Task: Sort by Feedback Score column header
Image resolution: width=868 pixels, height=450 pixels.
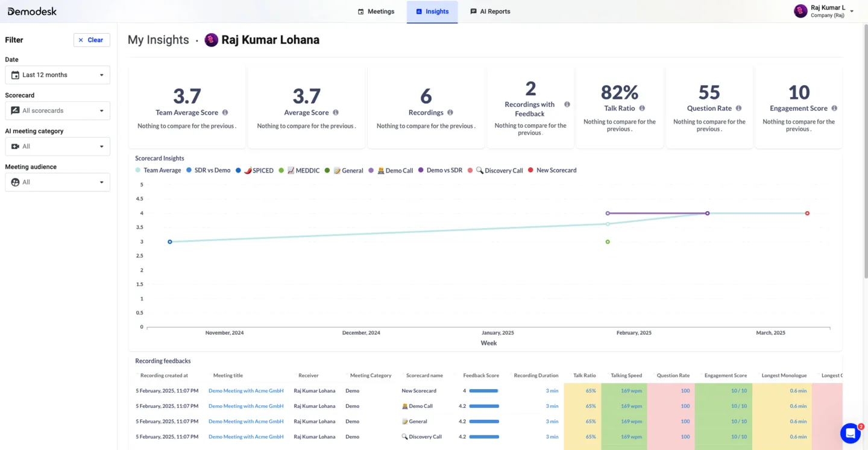Action: click(x=480, y=375)
